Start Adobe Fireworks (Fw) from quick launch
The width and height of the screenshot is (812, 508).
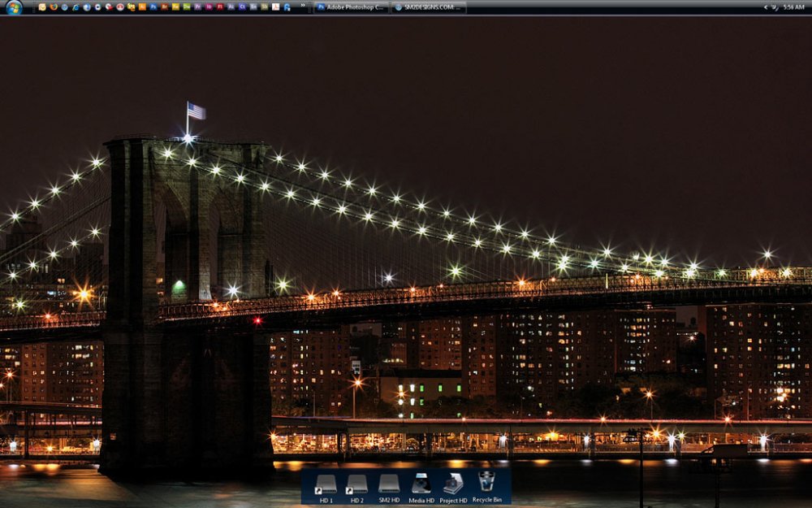(x=175, y=7)
